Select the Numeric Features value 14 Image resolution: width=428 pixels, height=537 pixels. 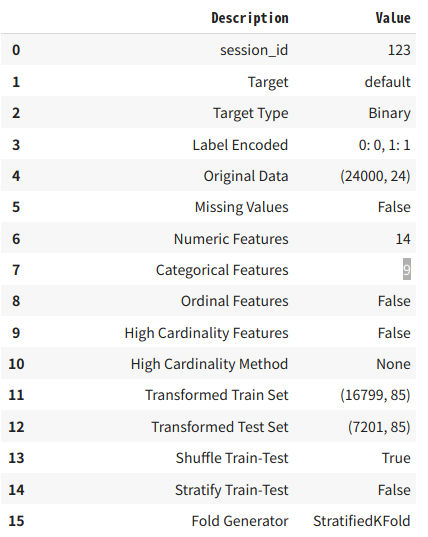(403, 239)
